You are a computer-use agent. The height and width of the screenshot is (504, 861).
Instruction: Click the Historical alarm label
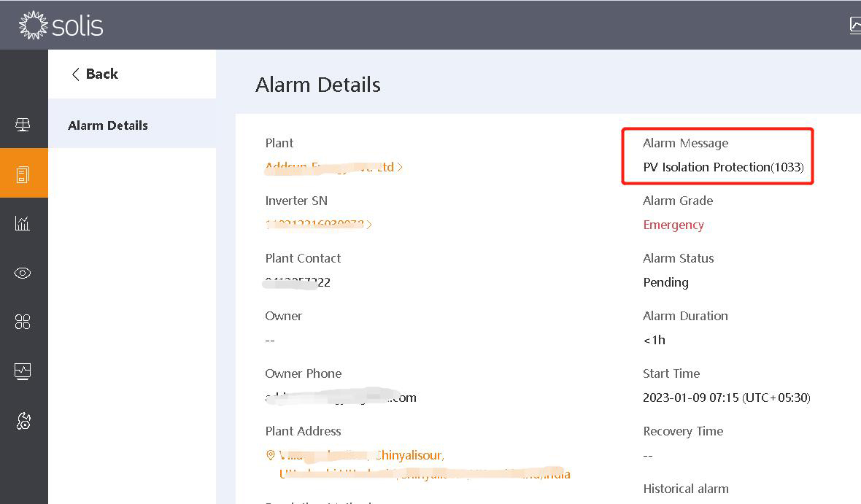tap(686, 489)
